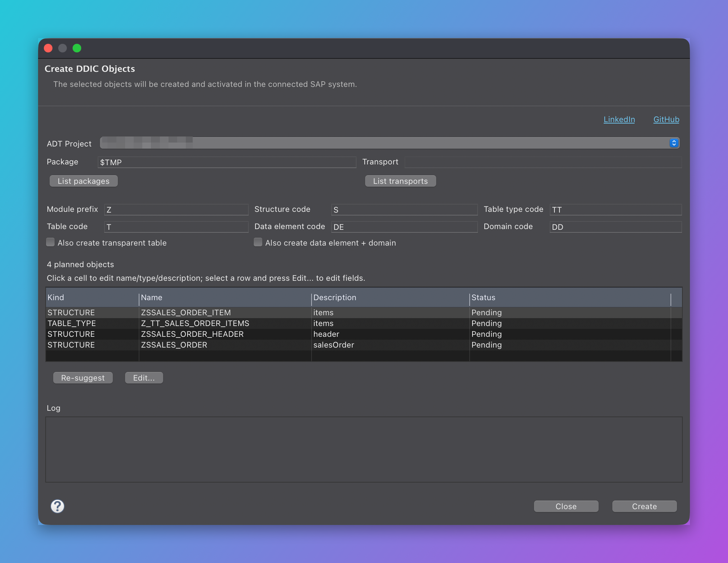This screenshot has width=728, height=563.
Task: Enable Also create data element + domain
Action: tap(258, 242)
